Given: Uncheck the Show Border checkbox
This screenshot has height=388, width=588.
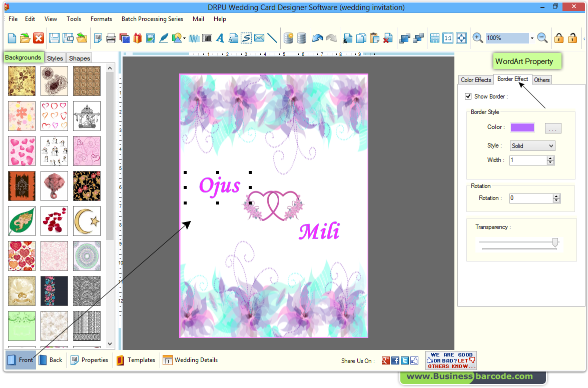Looking at the screenshot, I should coord(468,96).
